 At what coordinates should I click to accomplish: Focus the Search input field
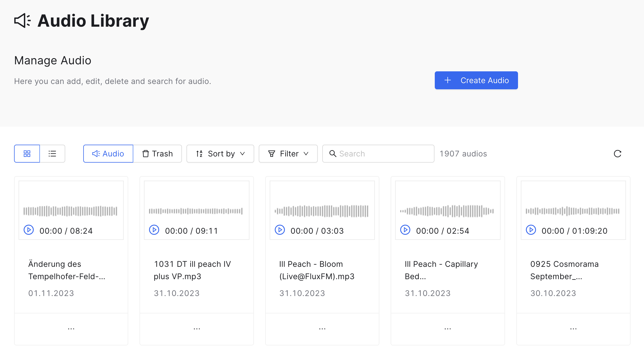point(378,154)
